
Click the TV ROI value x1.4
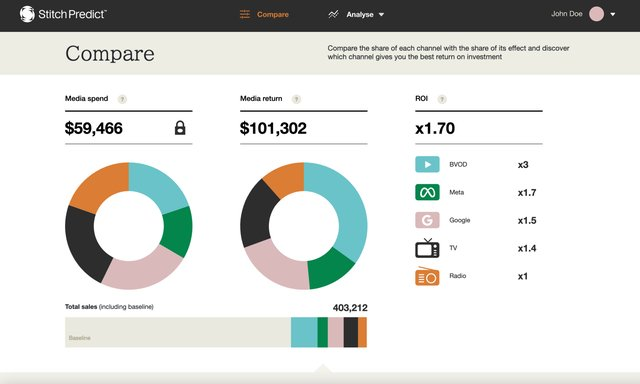pos(527,248)
